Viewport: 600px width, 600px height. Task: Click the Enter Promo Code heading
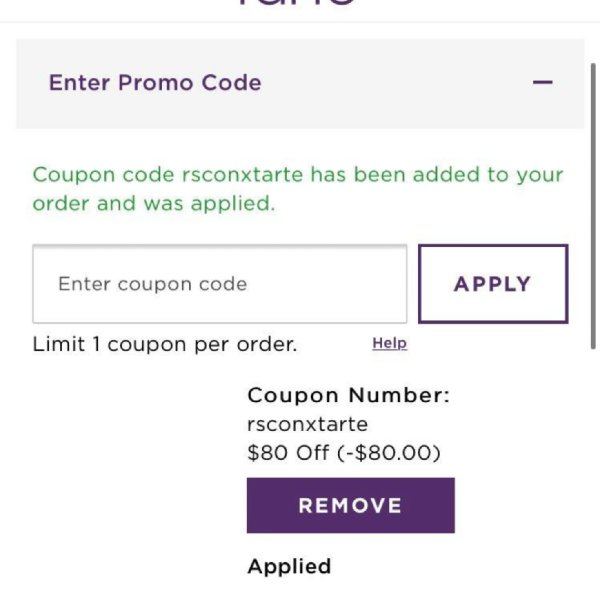coord(155,83)
